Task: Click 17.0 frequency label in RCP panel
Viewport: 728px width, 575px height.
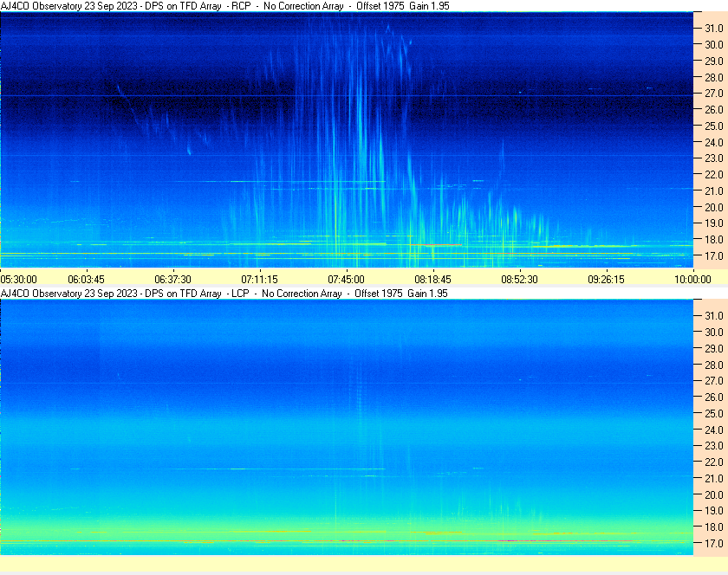Action: [713, 256]
